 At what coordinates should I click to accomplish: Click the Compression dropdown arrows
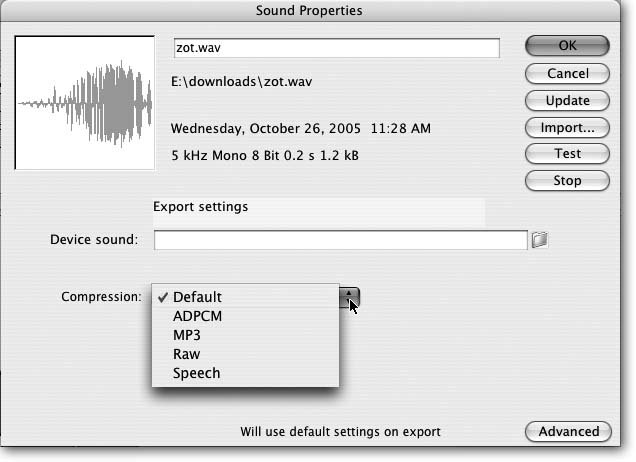[x=350, y=297]
